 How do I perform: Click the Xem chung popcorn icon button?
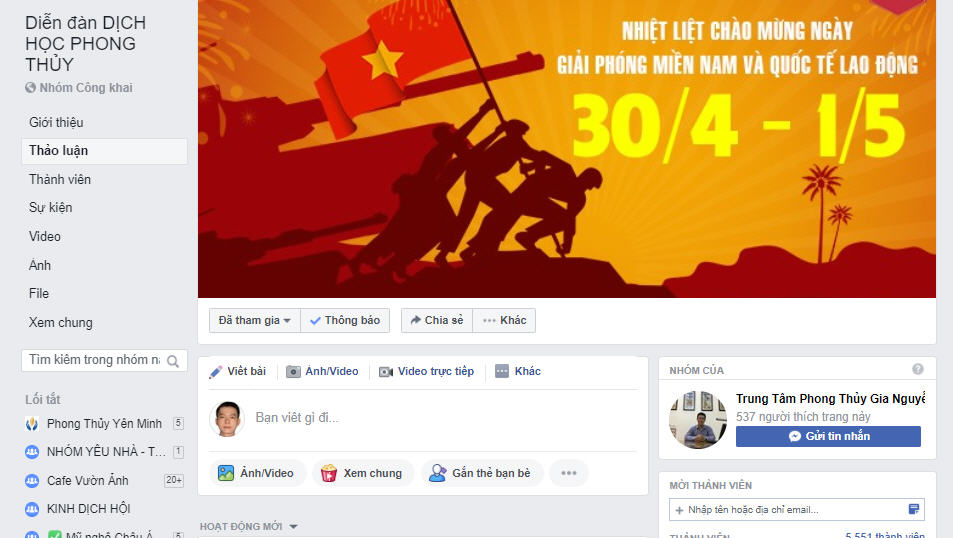pyautogui.click(x=363, y=473)
